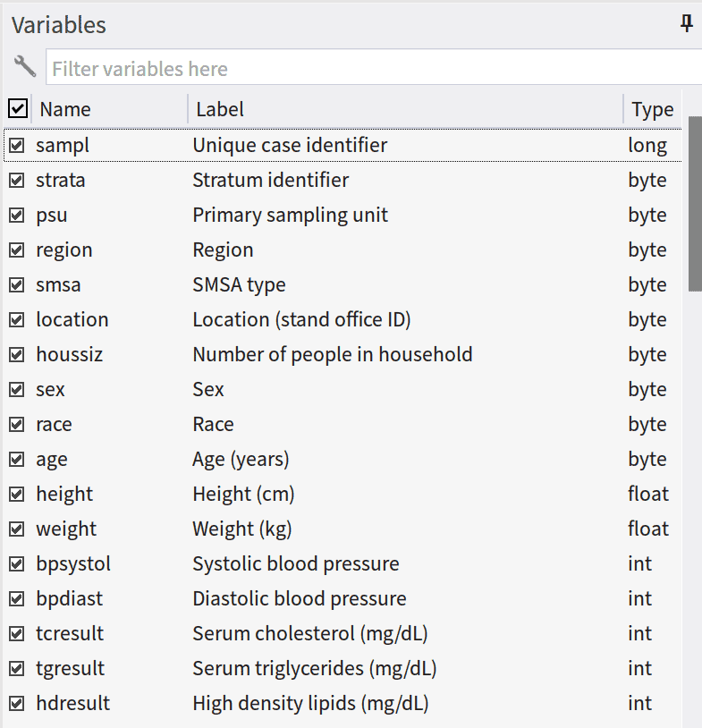Uncheck the bpsystol variable checkbox
702x728 pixels.
(x=17, y=563)
